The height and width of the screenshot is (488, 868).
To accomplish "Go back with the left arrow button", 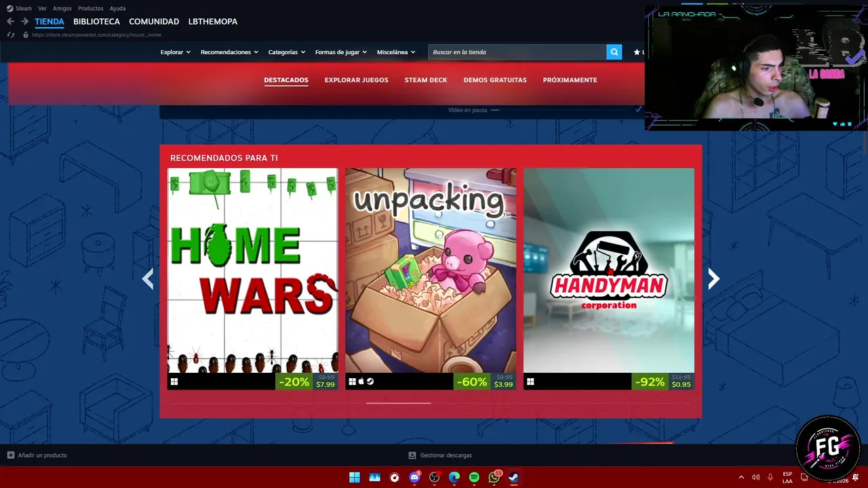I will (10, 22).
